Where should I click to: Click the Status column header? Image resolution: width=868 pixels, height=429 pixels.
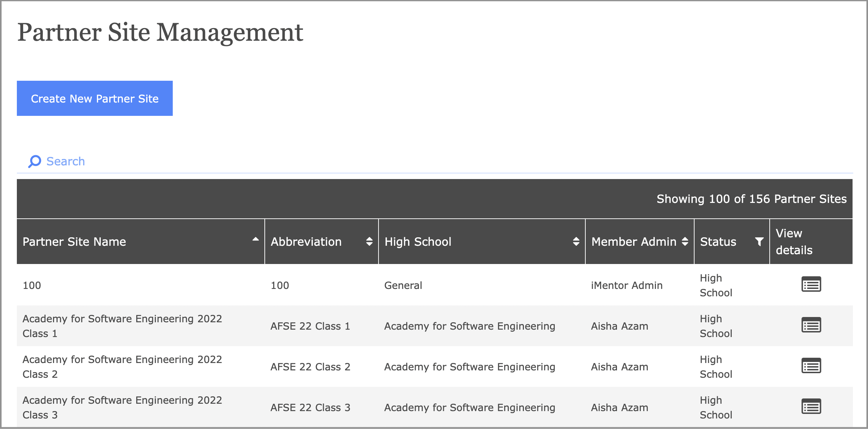718,242
